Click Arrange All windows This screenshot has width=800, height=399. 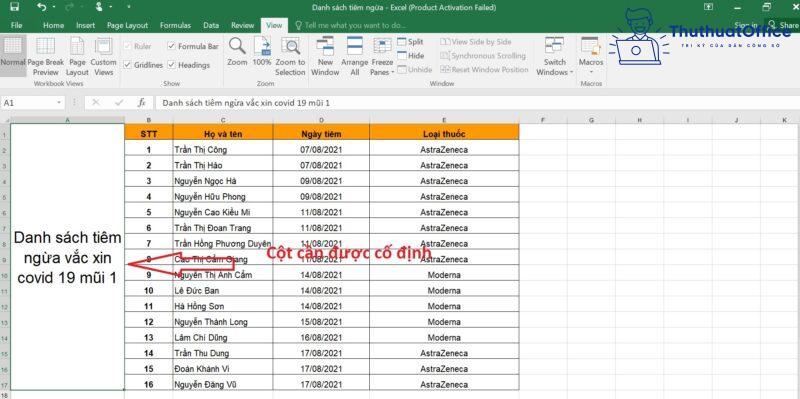355,56
